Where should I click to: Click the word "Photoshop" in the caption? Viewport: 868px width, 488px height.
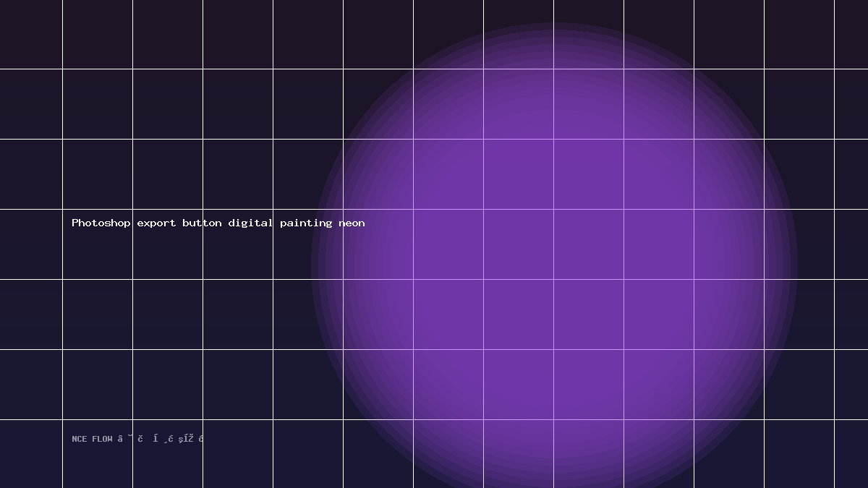pyautogui.click(x=101, y=223)
